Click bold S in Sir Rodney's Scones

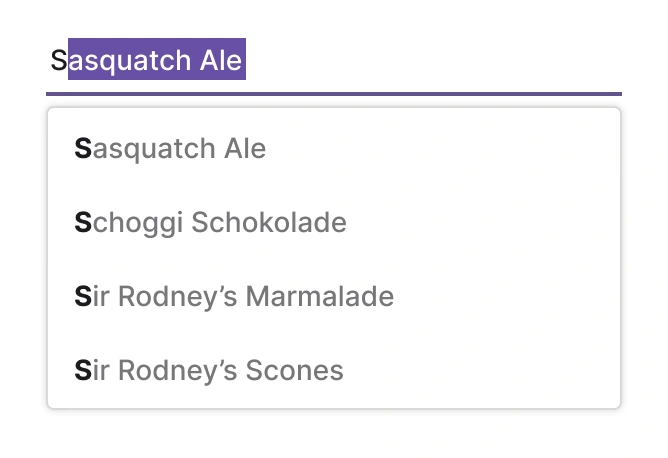point(83,370)
